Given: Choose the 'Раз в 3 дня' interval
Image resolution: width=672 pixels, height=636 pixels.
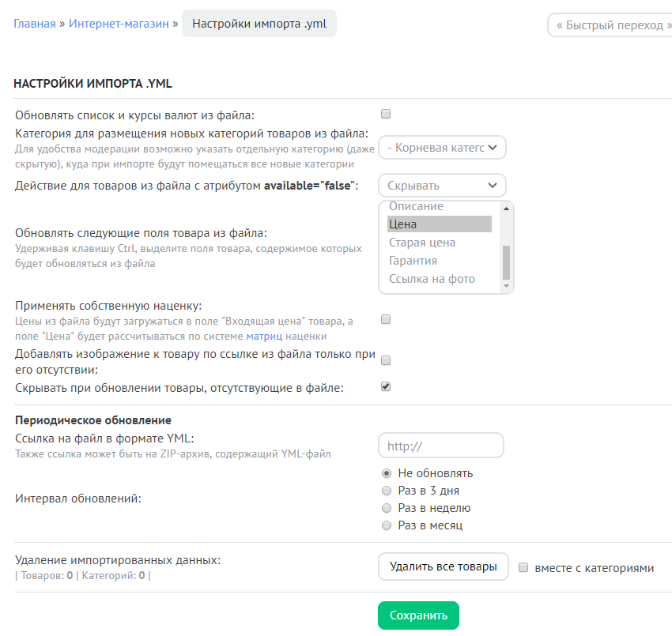Looking at the screenshot, I should pos(387,491).
